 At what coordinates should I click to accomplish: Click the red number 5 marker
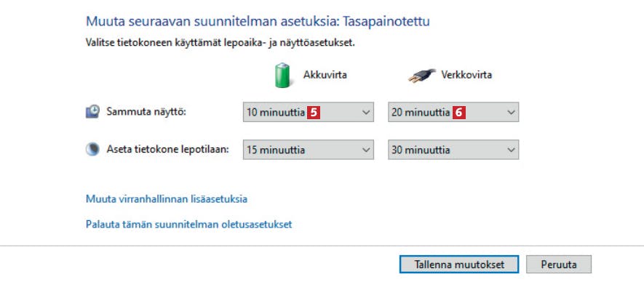[314, 113]
